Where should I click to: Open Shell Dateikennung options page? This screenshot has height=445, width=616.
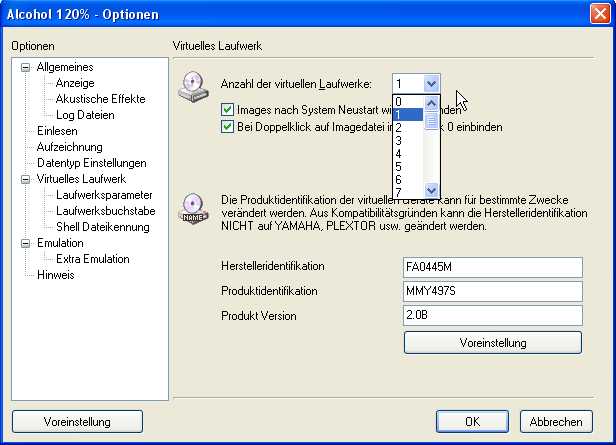click(103, 227)
